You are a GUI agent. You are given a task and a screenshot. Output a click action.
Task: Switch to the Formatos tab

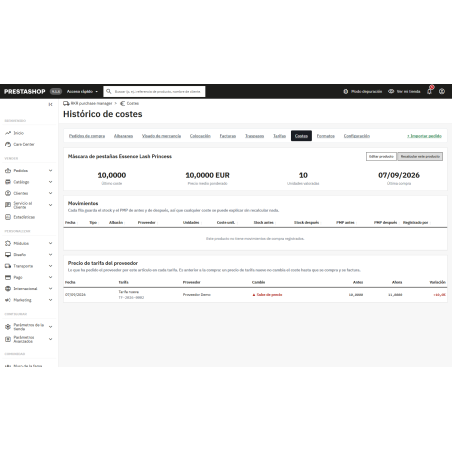pos(326,136)
